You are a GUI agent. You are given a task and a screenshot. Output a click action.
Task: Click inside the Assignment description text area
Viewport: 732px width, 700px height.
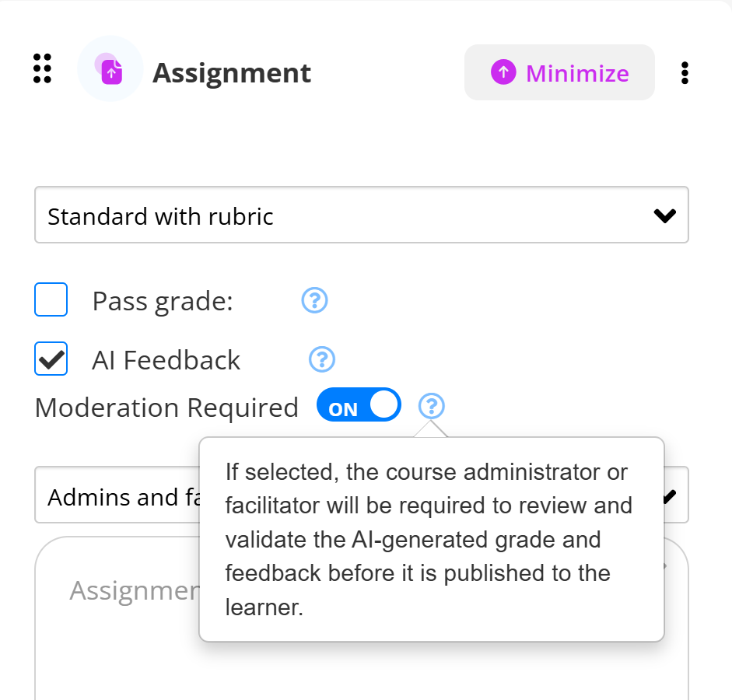117,638
